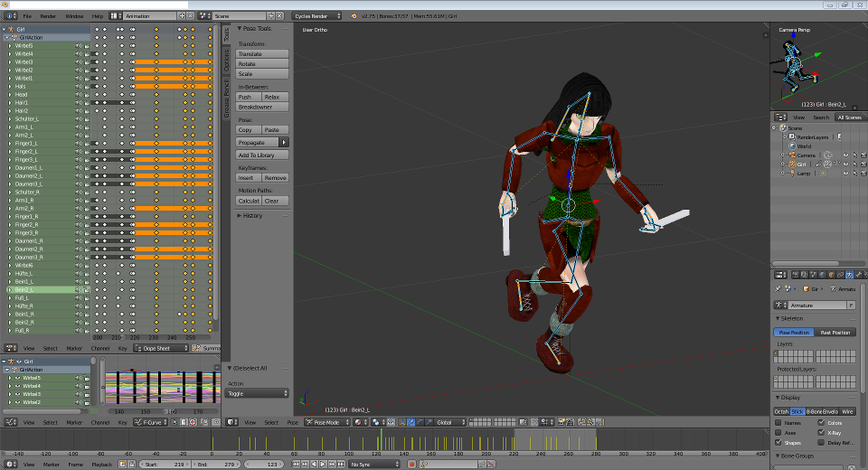Uncheck the X-Ray checkbox
This screenshot has width=868, height=470.
(x=821, y=432)
